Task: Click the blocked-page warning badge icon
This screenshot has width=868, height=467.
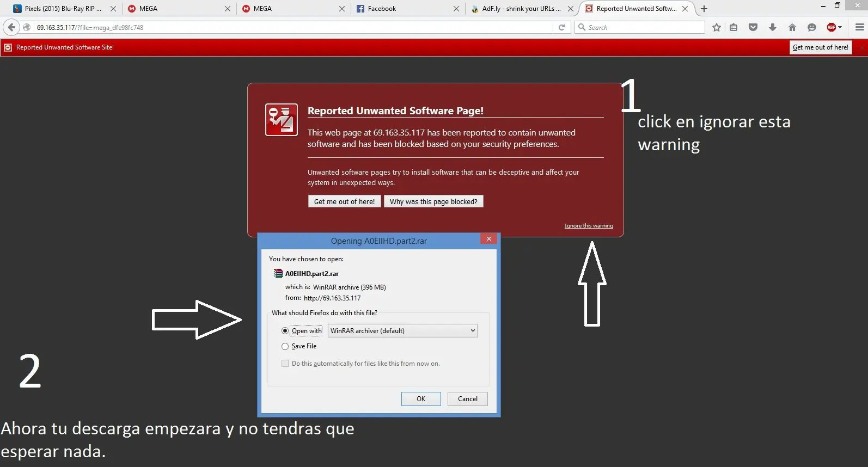Action: (282, 120)
